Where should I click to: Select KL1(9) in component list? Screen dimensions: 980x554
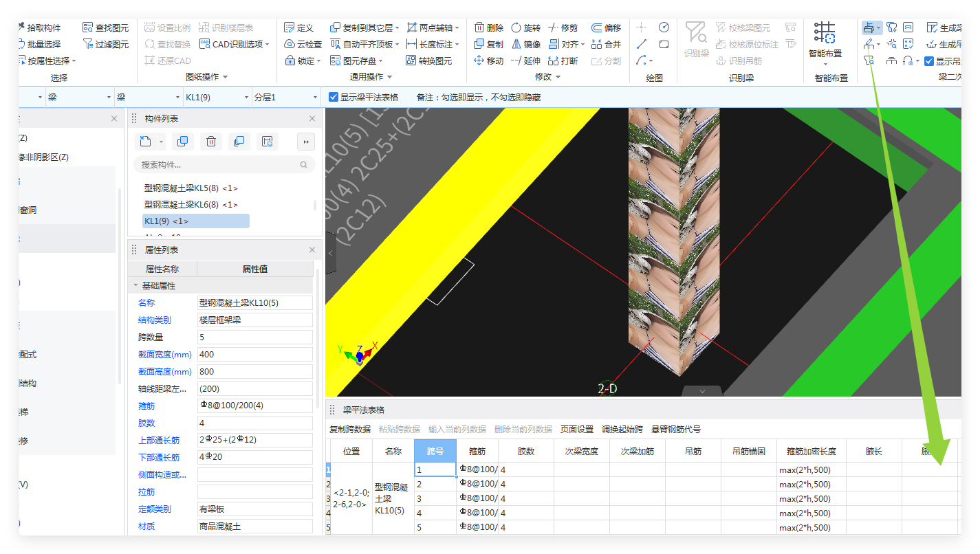196,221
